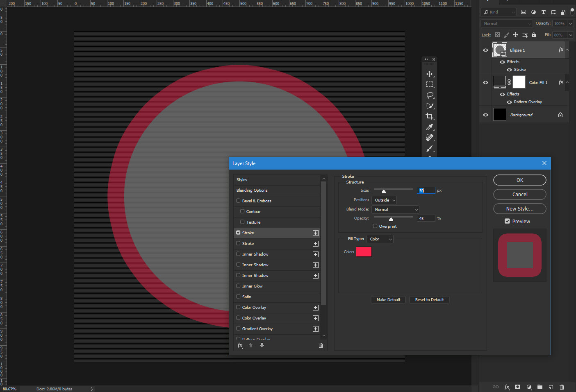Enable the Overprint checkbox

tap(375, 226)
